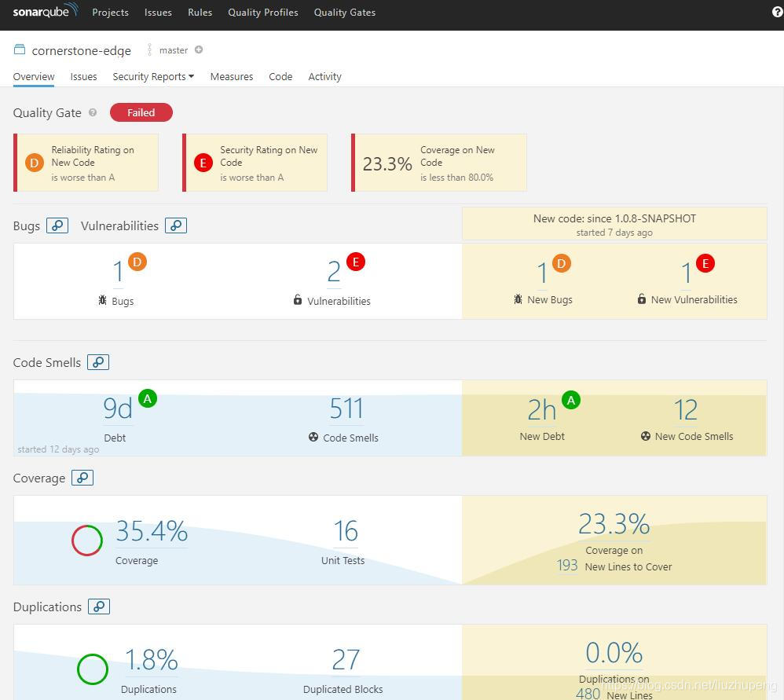The width and height of the screenshot is (784, 700).
Task: Switch to the Overview tab
Action: [x=34, y=76]
